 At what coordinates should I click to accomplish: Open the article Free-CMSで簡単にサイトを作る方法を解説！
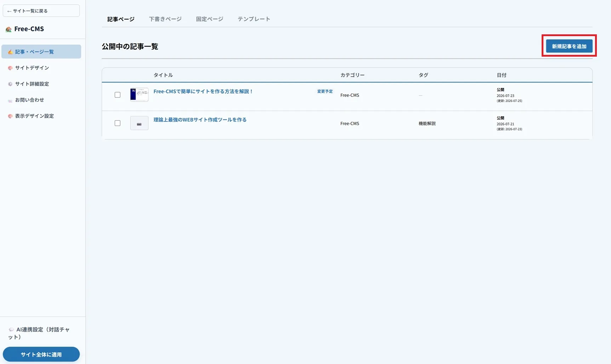[x=203, y=91]
